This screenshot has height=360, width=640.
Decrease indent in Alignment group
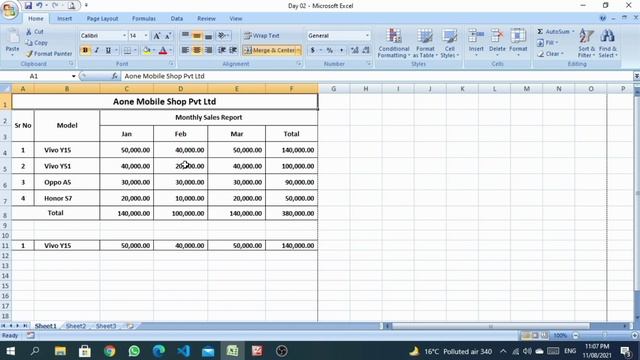[222, 50]
